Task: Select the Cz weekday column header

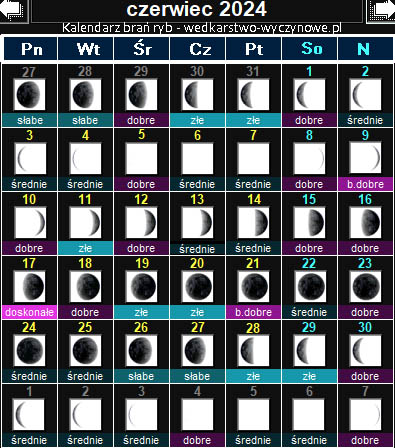Action: pyautogui.click(x=198, y=49)
